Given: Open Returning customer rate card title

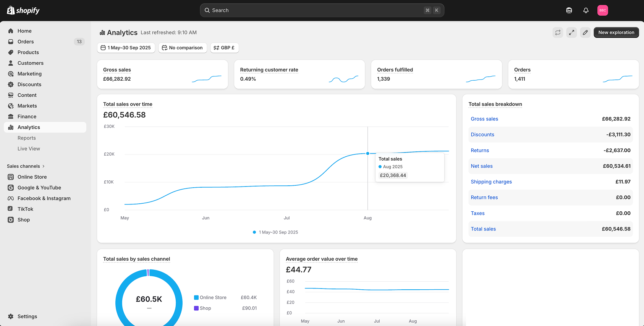Looking at the screenshot, I should (x=269, y=70).
